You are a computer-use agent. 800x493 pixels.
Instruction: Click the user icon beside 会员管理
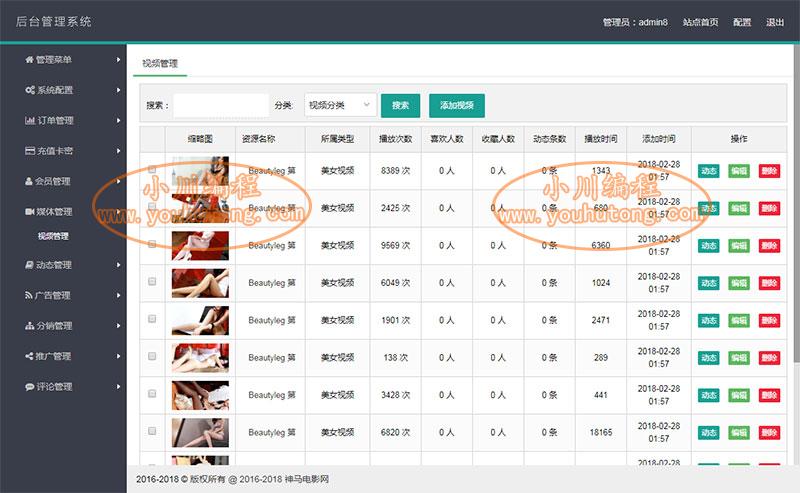click(x=29, y=181)
